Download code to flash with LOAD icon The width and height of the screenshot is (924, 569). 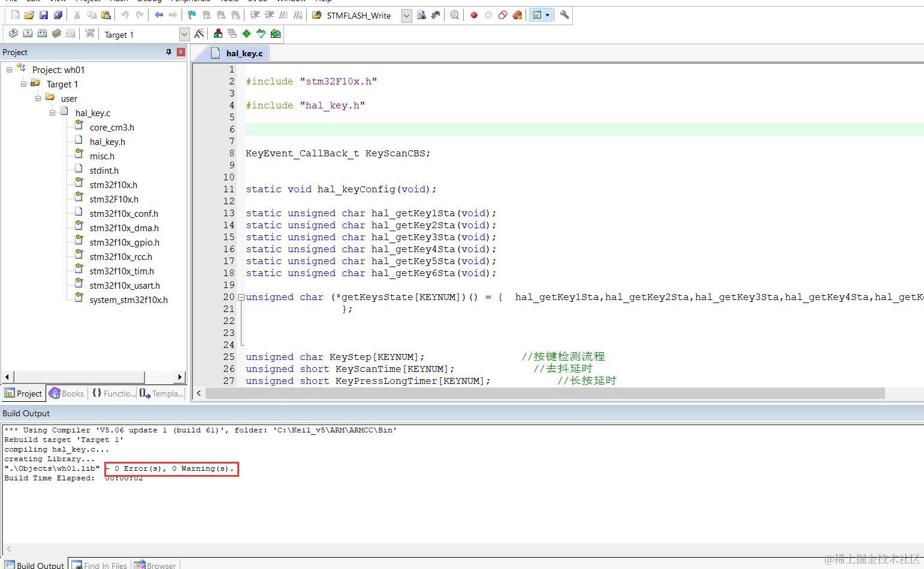tap(90, 34)
